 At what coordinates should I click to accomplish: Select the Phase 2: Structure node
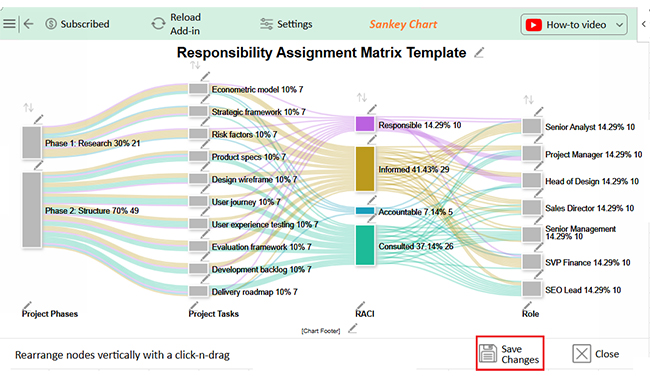(32, 210)
